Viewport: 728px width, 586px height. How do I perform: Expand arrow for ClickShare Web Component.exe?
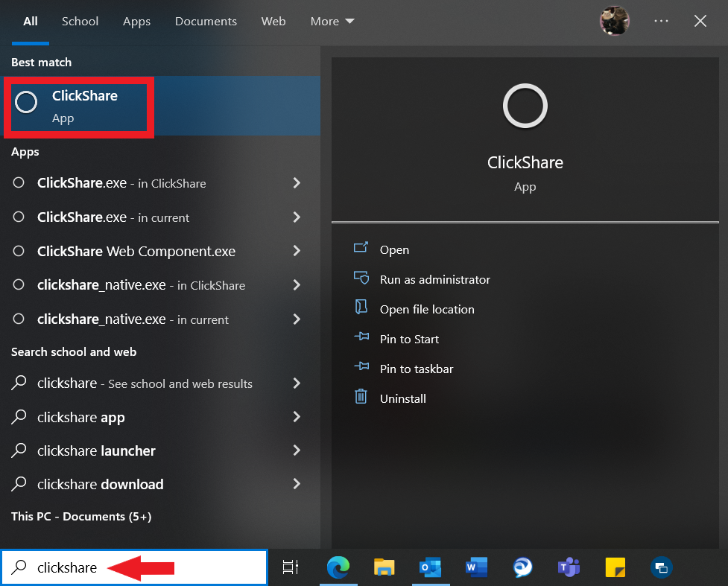[x=297, y=251]
